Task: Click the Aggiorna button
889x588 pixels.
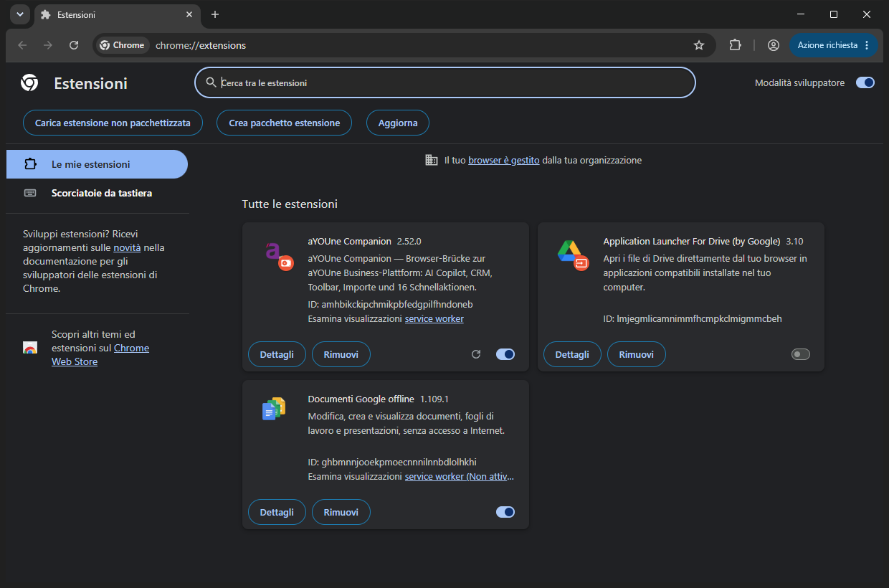Action: click(x=398, y=123)
